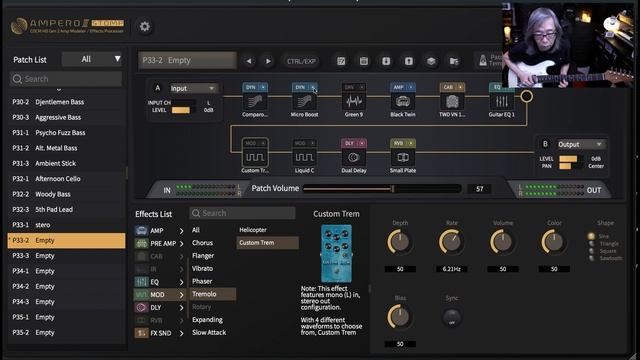The height and width of the screenshot is (360, 640).
Task: Click the Custom Trem pedal image
Action: tap(336, 253)
